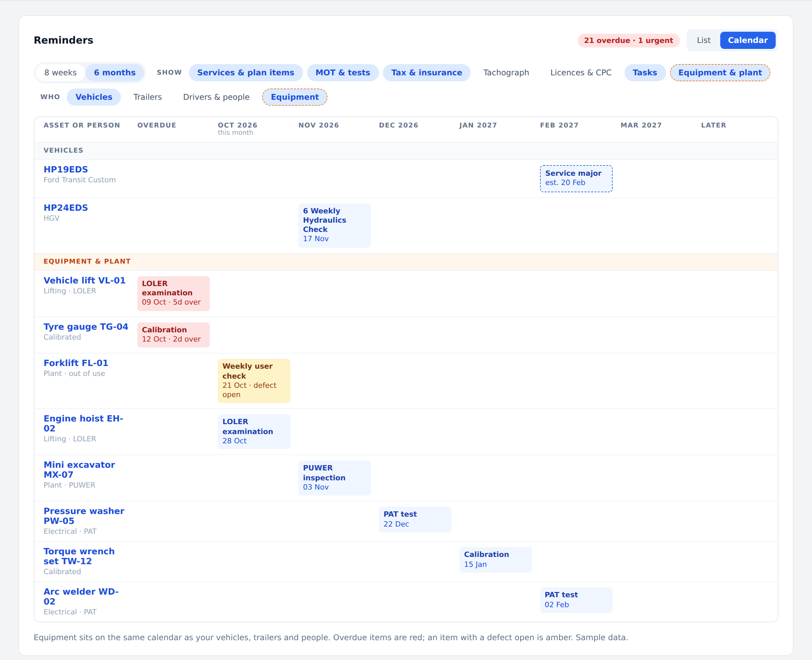Toggle the Tasks filter chip
The image size is (812, 660).
coord(645,73)
